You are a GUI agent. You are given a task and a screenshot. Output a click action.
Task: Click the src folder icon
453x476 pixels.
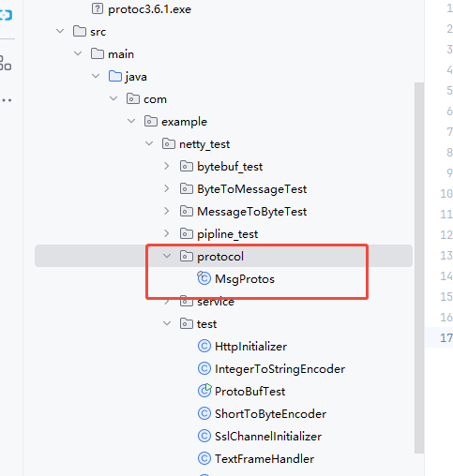tap(80, 31)
